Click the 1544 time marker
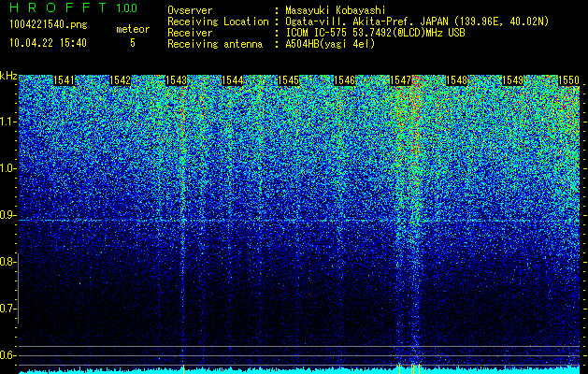This screenshot has width=588, height=374. coord(232,80)
